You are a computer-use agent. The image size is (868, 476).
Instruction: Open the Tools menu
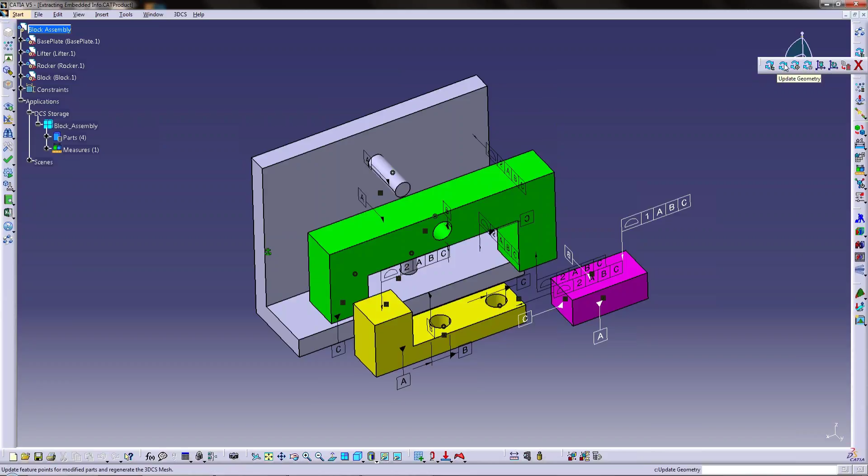(126, 14)
